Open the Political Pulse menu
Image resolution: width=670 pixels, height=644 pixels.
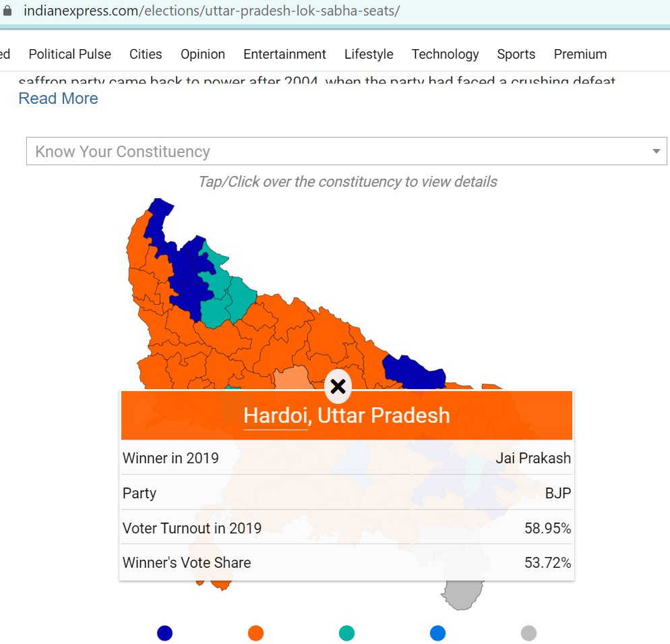[x=69, y=55]
